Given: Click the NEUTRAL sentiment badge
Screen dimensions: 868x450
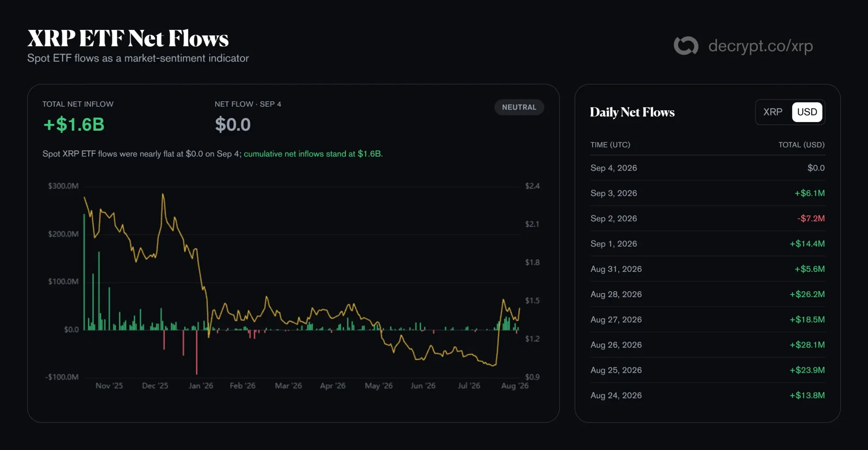Looking at the screenshot, I should click(519, 107).
